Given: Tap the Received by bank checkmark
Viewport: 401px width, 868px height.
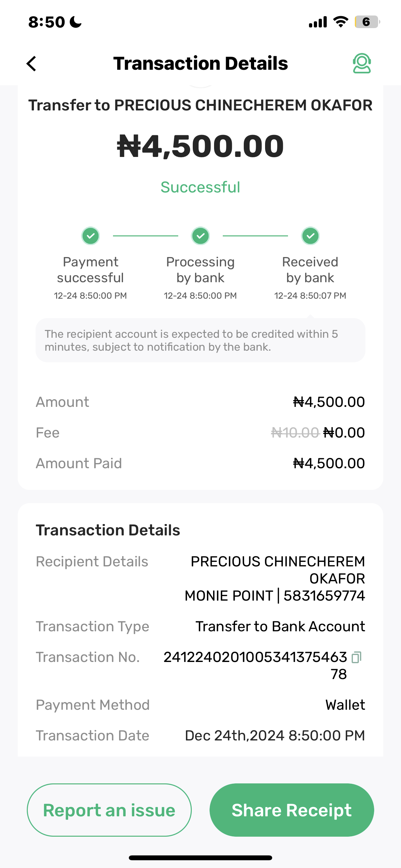Looking at the screenshot, I should click(310, 236).
